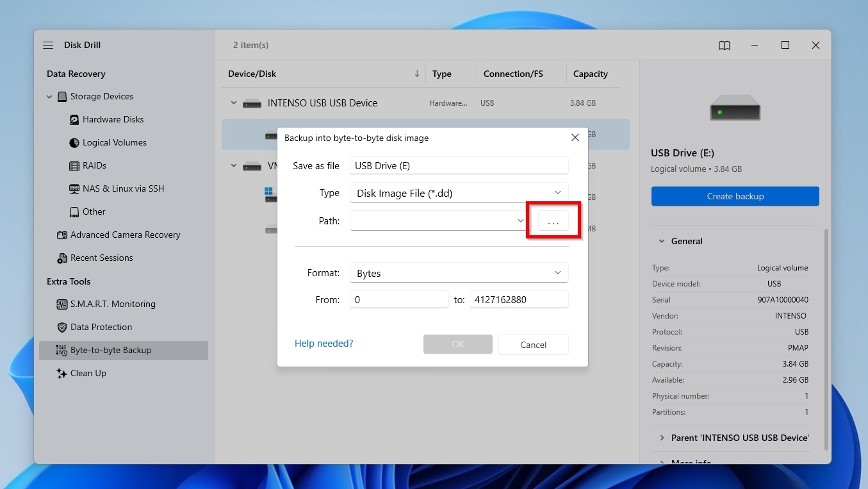Image resolution: width=868 pixels, height=489 pixels.
Task: Collapse the INTENSO USB USB Device row
Action: (233, 103)
